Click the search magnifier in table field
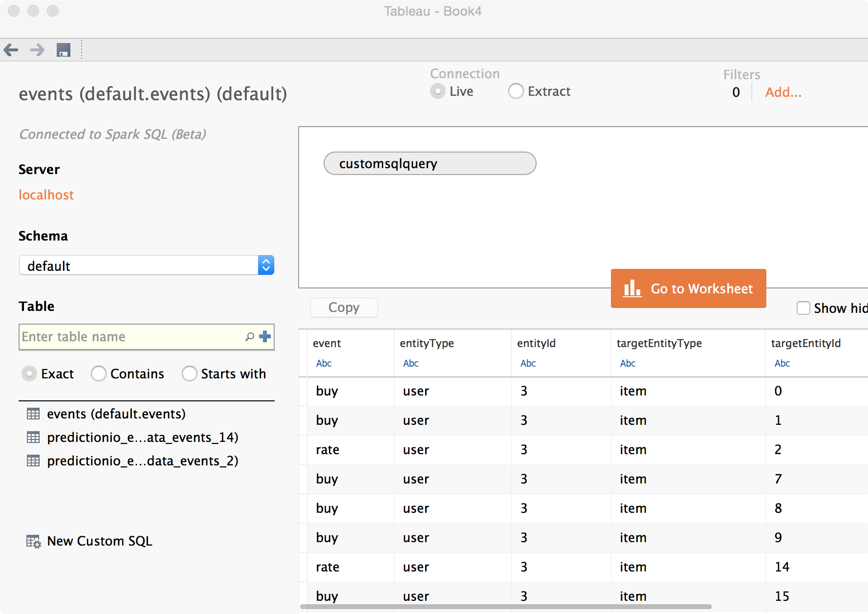This screenshot has width=868, height=614. coord(250,337)
